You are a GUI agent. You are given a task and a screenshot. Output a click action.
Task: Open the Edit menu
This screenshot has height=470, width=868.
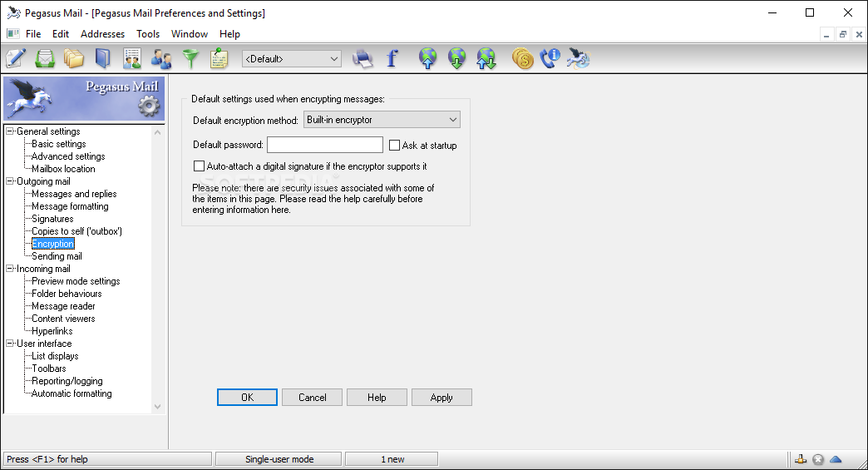click(61, 34)
